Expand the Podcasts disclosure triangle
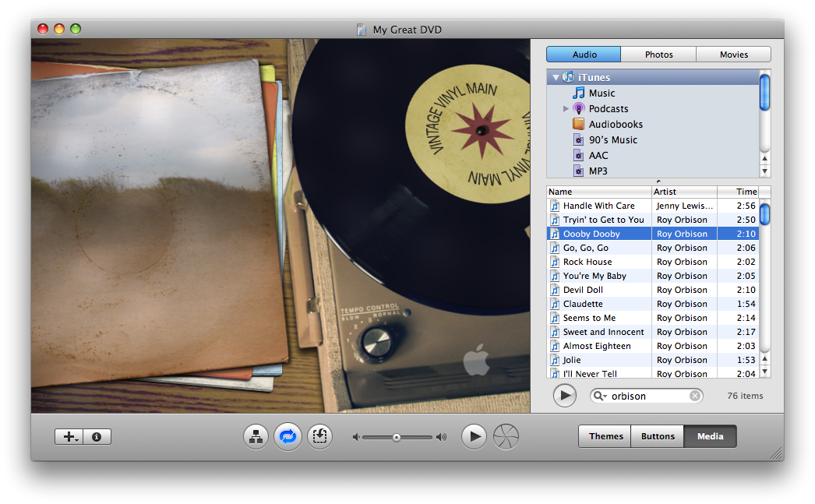815x504 pixels. point(566,108)
